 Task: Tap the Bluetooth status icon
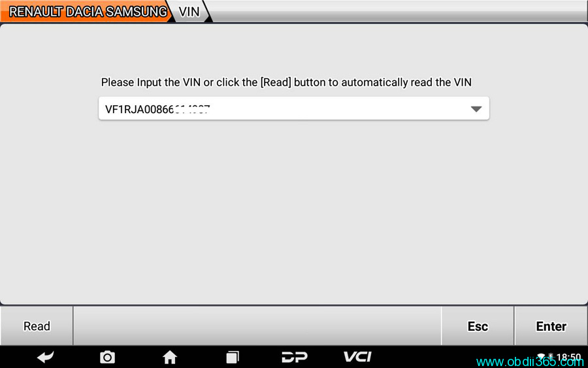(551, 356)
